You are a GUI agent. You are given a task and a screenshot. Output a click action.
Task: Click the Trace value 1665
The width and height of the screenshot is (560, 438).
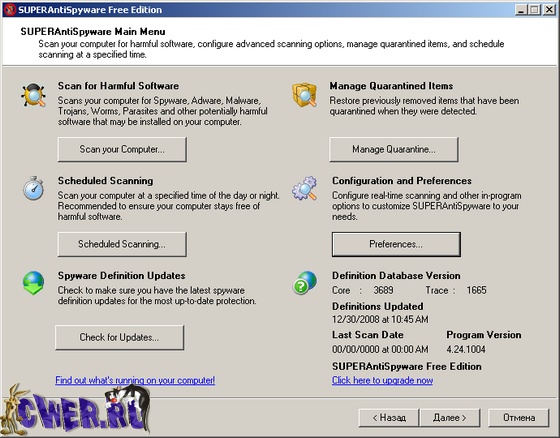click(476, 290)
